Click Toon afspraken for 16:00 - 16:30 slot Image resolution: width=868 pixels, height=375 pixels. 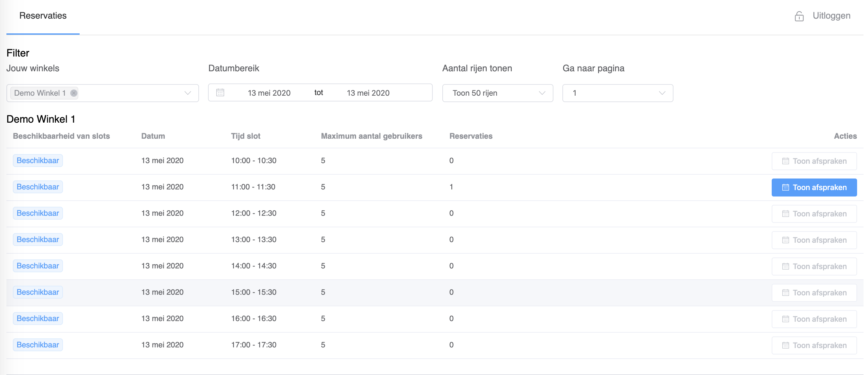(814, 319)
